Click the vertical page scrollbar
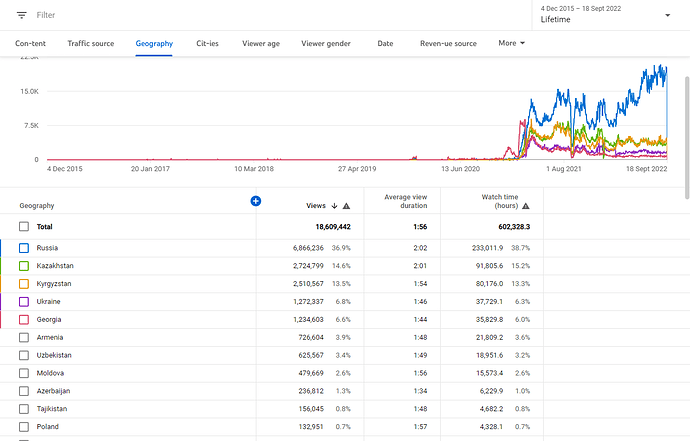 687,137
